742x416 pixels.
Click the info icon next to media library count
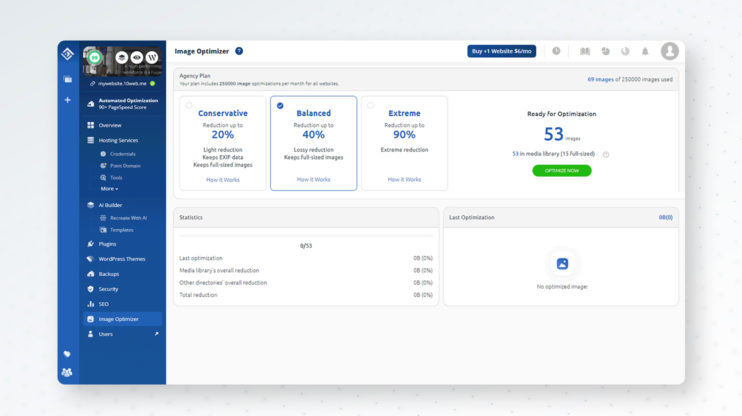pos(606,154)
